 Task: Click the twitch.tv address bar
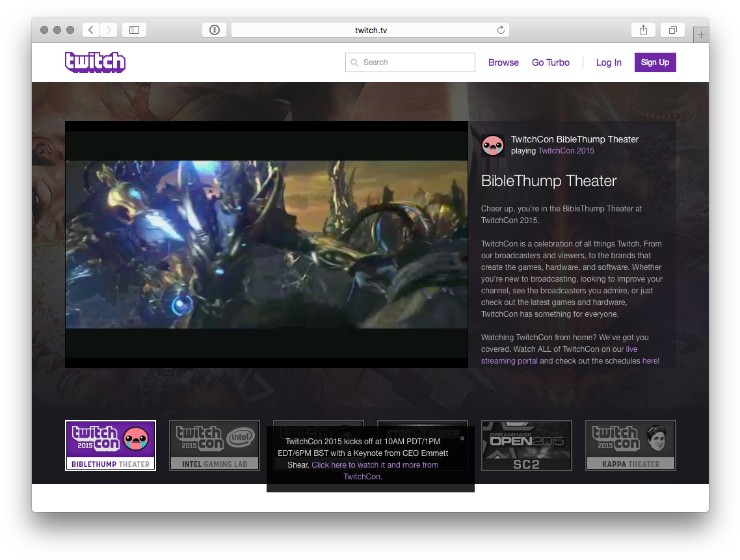[371, 30]
